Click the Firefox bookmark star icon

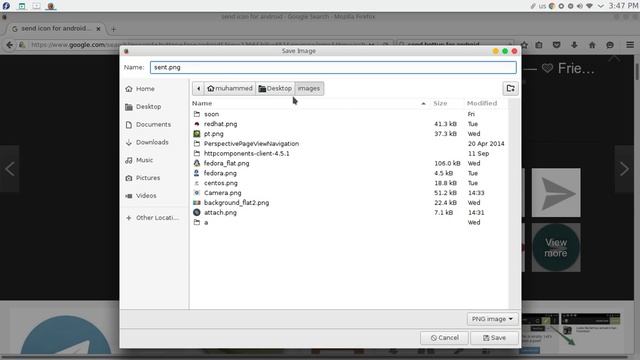(524, 45)
